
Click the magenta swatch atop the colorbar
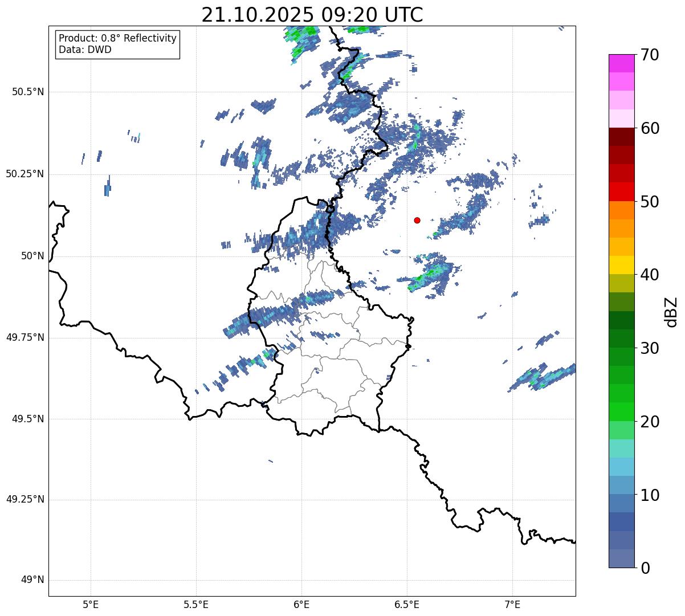click(x=622, y=63)
